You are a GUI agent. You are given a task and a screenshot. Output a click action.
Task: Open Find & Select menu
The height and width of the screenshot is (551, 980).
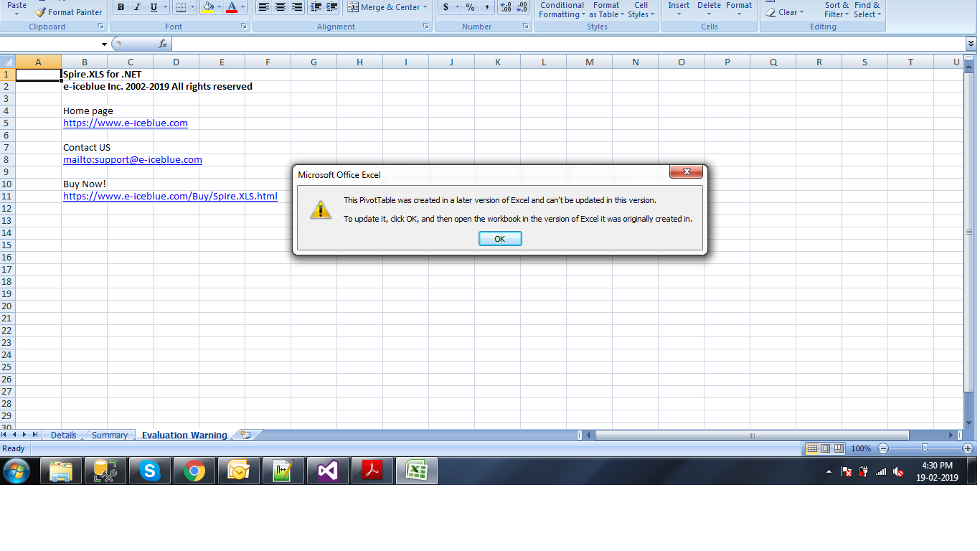click(x=867, y=9)
